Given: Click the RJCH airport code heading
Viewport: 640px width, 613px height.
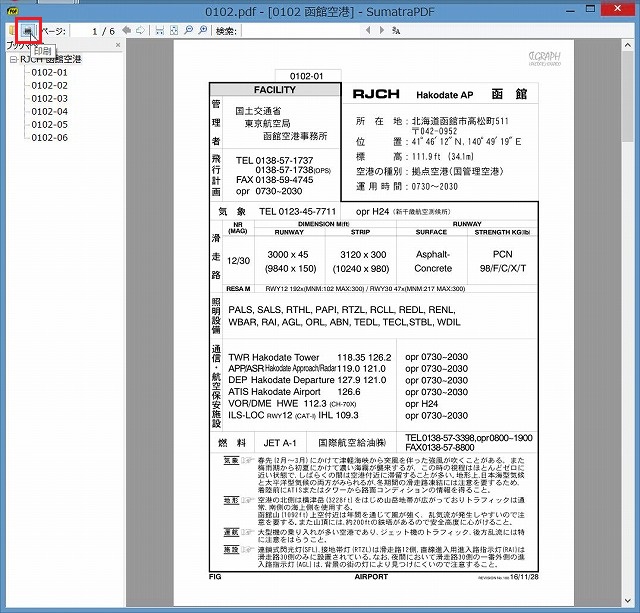Looking at the screenshot, I should point(376,94).
